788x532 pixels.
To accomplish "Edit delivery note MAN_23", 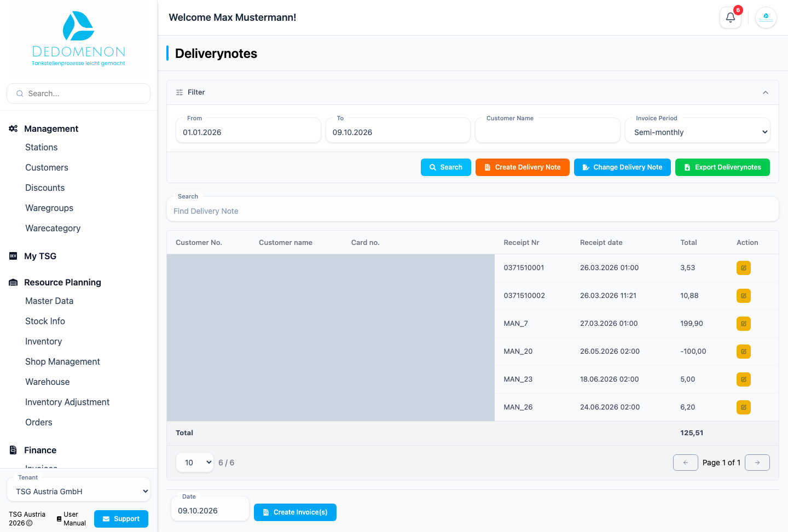I will click(743, 379).
